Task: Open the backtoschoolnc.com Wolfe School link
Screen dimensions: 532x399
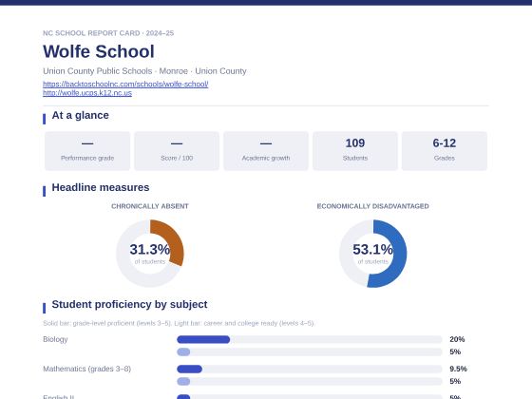Action: coord(125,84)
